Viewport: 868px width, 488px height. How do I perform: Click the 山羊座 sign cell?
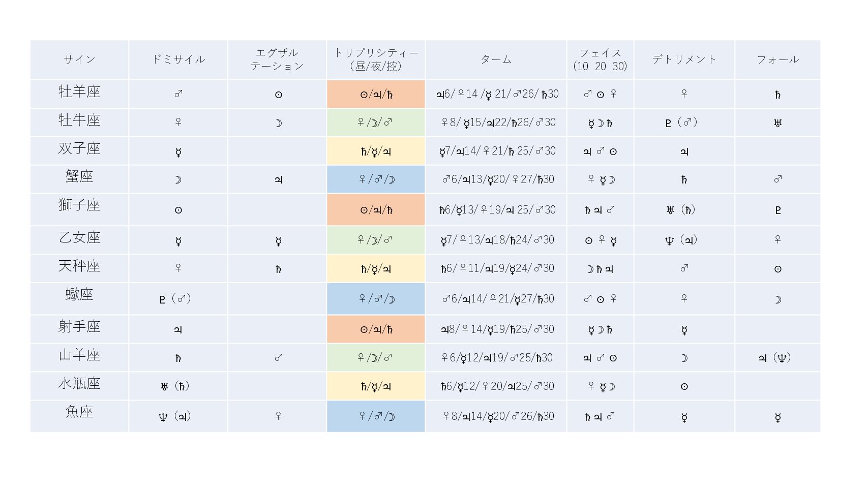79,358
